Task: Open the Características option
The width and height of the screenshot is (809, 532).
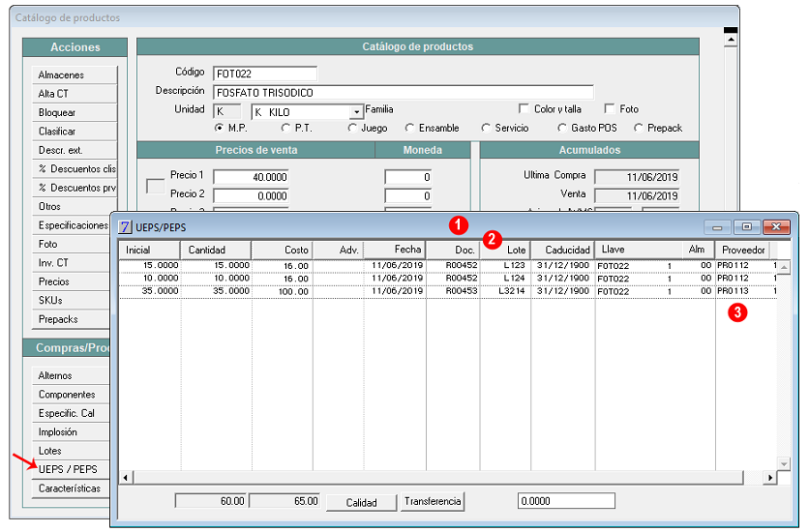Action: (x=72, y=488)
